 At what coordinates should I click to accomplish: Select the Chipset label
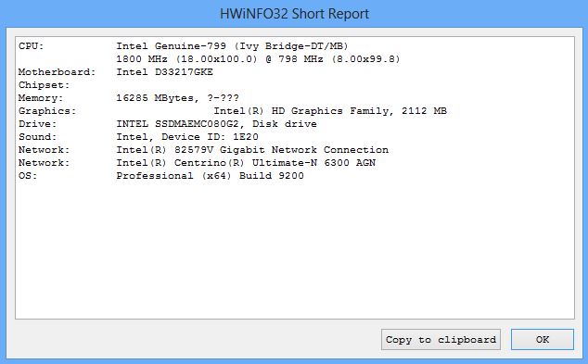[x=44, y=85]
